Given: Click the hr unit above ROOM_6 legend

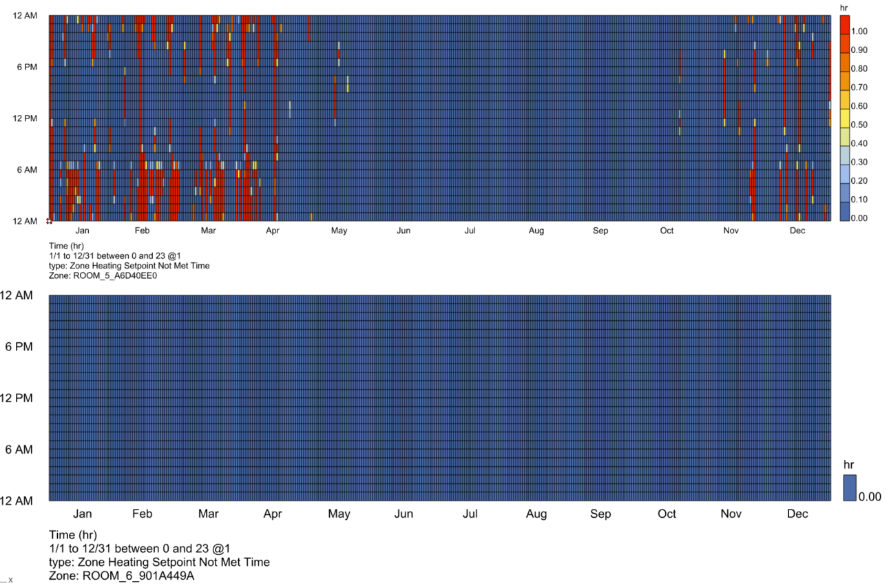Looking at the screenshot, I should [x=848, y=465].
